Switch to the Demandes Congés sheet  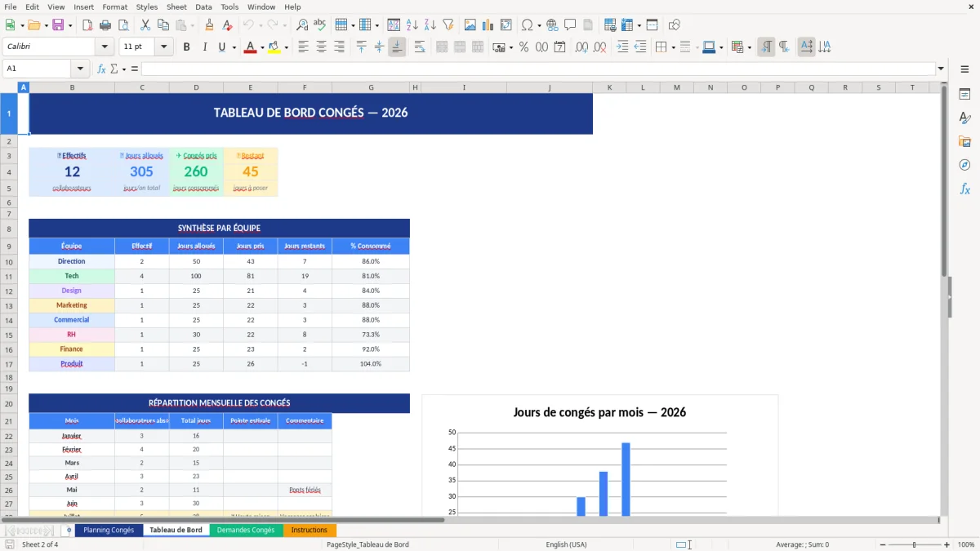(246, 529)
